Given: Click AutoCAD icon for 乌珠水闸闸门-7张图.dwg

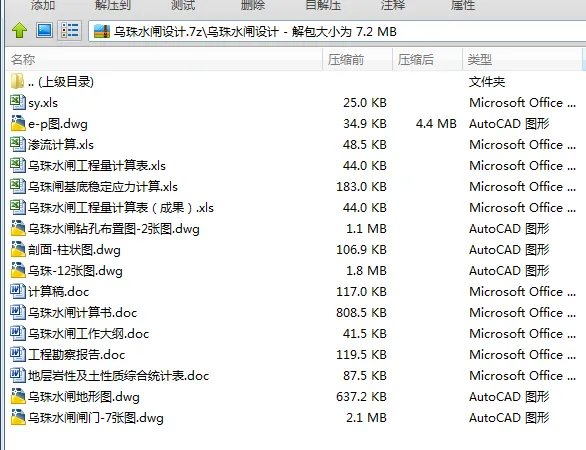Looking at the screenshot, I should 18,417.
